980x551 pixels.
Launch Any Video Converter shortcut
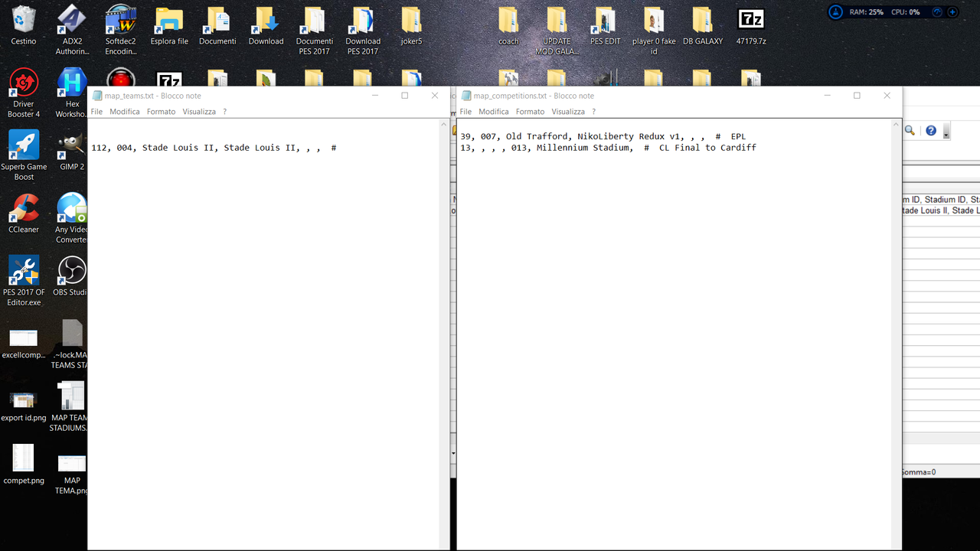tap(71, 219)
